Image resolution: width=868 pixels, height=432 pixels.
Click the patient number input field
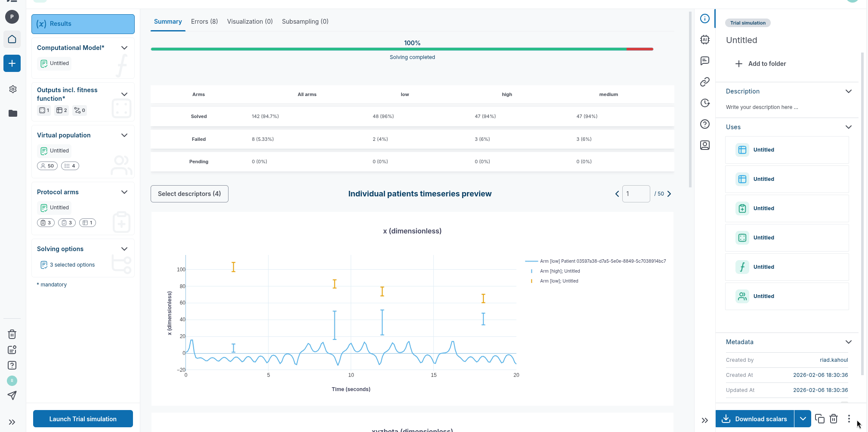click(636, 194)
